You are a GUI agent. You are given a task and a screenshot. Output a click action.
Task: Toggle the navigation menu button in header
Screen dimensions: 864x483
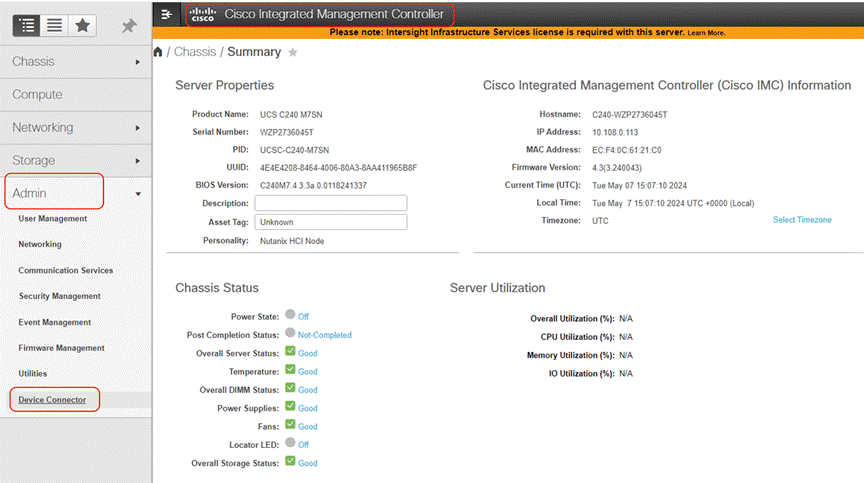(x=166, y=14)
